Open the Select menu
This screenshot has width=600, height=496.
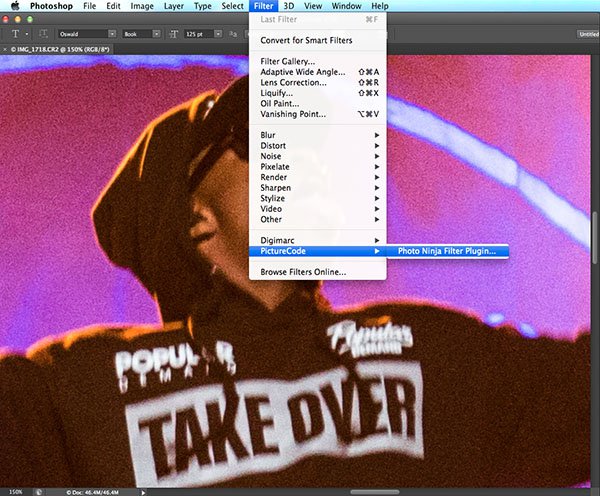(232, 6)
